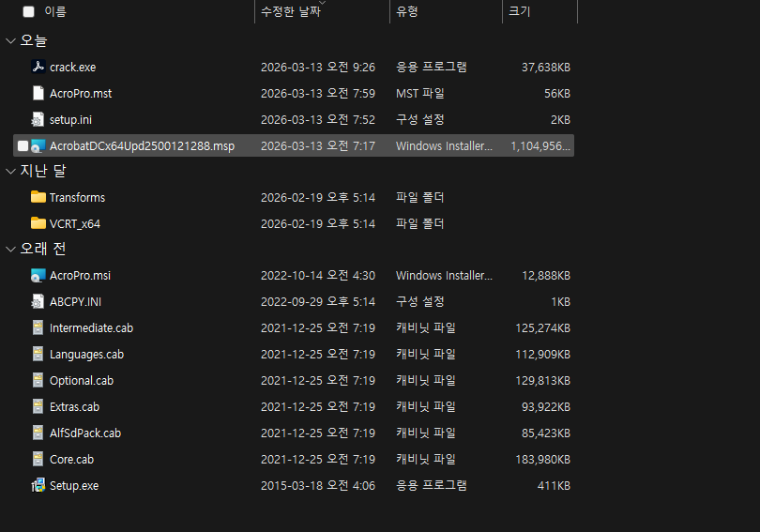Select the name AcrobatDCx64Upd2500121288.msp
This screenshot has height=532, width=760.
coord(142,145)
